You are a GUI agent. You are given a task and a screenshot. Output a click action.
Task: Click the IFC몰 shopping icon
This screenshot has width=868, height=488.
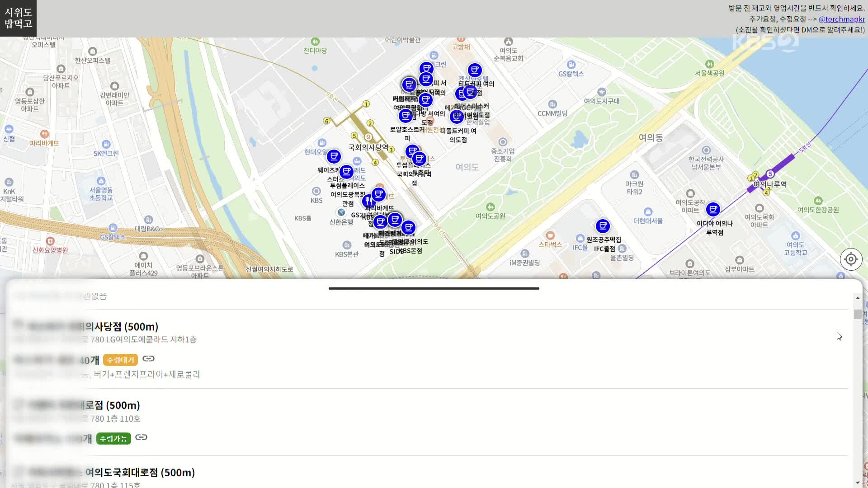[x=580, y=238]
